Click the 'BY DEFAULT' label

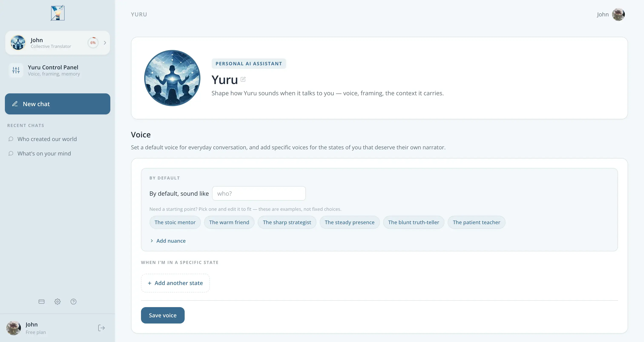[165, 178]
